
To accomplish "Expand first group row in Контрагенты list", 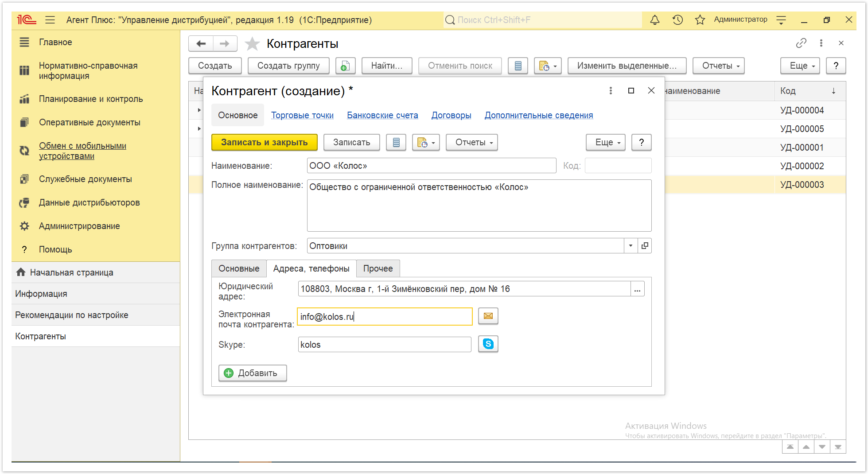I will pos(199,110).
